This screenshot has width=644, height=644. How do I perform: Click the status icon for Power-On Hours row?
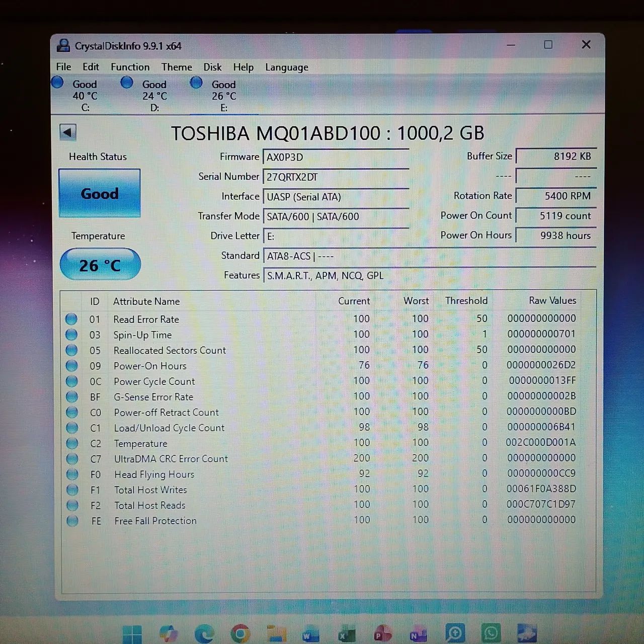pyautogui.click(x=71, y=366)
